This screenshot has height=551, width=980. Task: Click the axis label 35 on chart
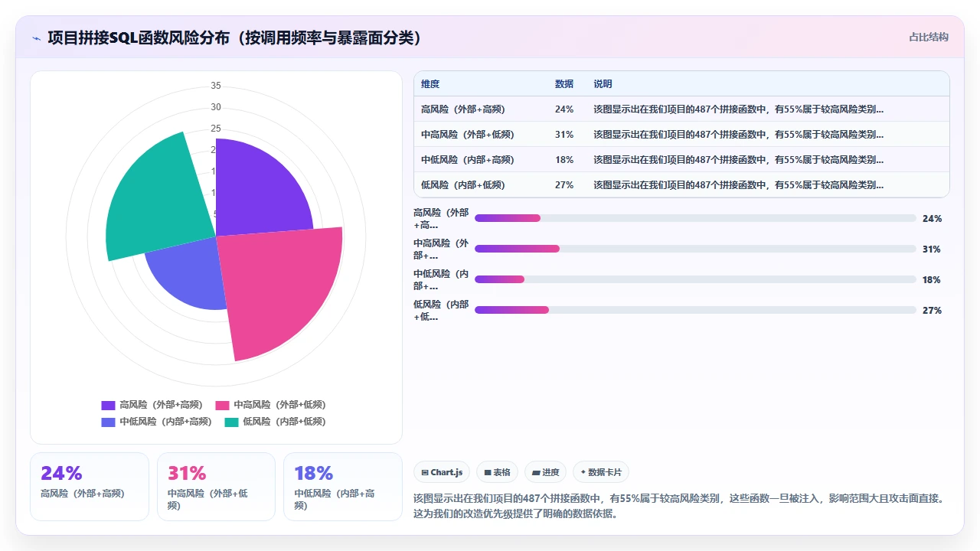[x=216, y=86]
